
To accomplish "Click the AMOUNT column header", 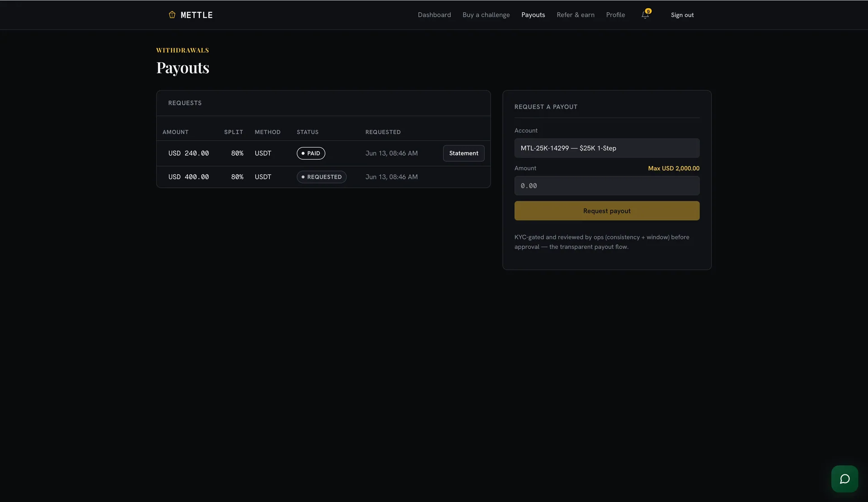I will click(175, 132).
